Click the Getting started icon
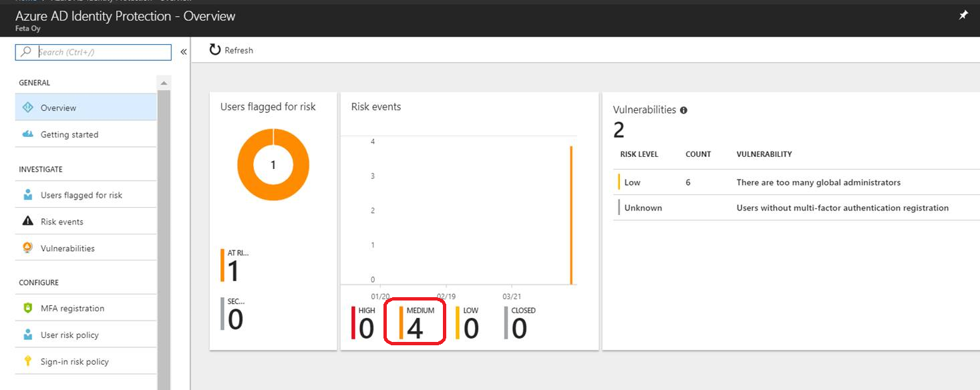Viewport: 980px width, 390px height. [26, 134]
